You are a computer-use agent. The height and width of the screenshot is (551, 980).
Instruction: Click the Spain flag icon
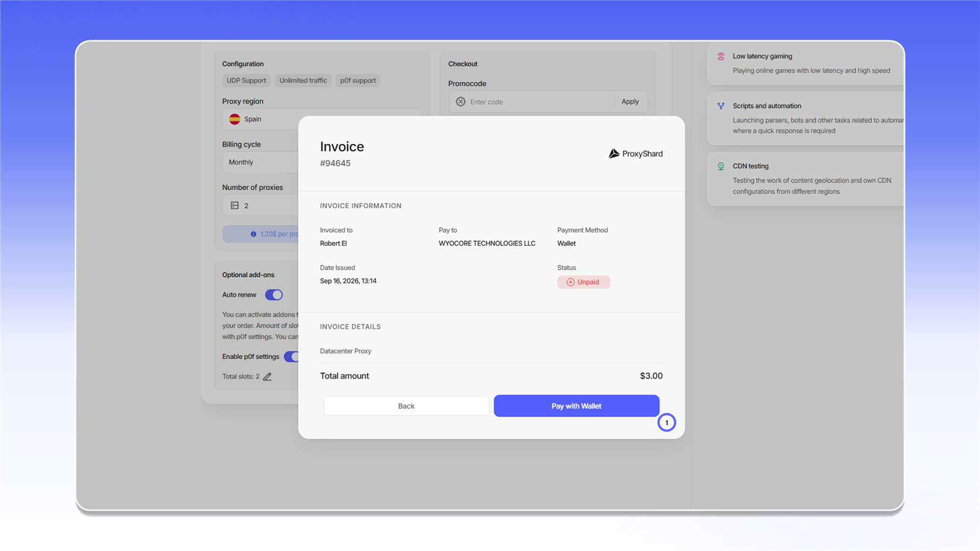tap(235, 119)
